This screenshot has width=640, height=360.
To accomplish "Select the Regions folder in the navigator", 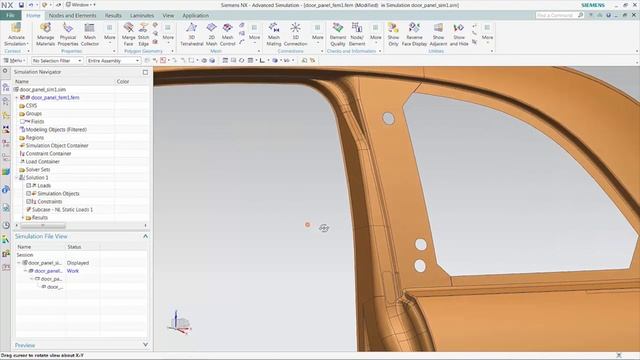I will pyautogui.click(x=31, y=138).
